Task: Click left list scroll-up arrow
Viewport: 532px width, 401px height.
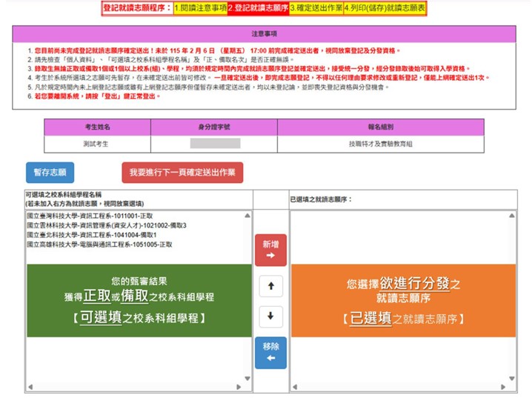Action: [248, 215]
